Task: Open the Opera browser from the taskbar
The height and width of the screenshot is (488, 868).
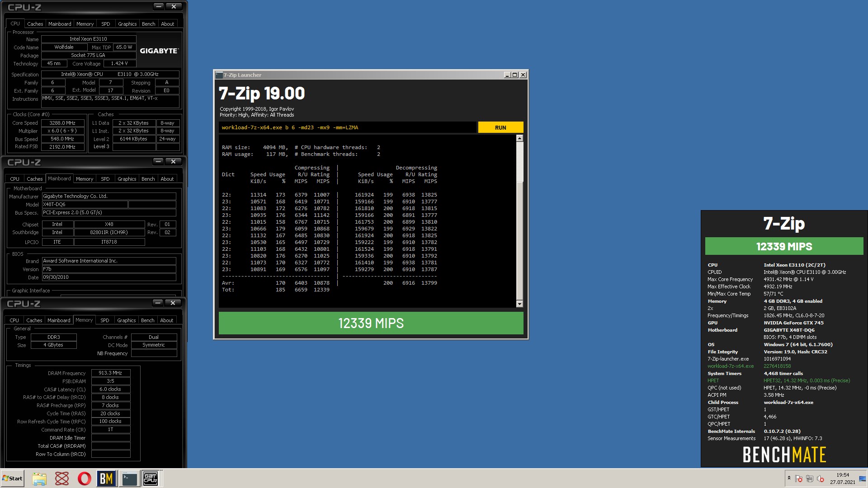Action: [84, 479]
